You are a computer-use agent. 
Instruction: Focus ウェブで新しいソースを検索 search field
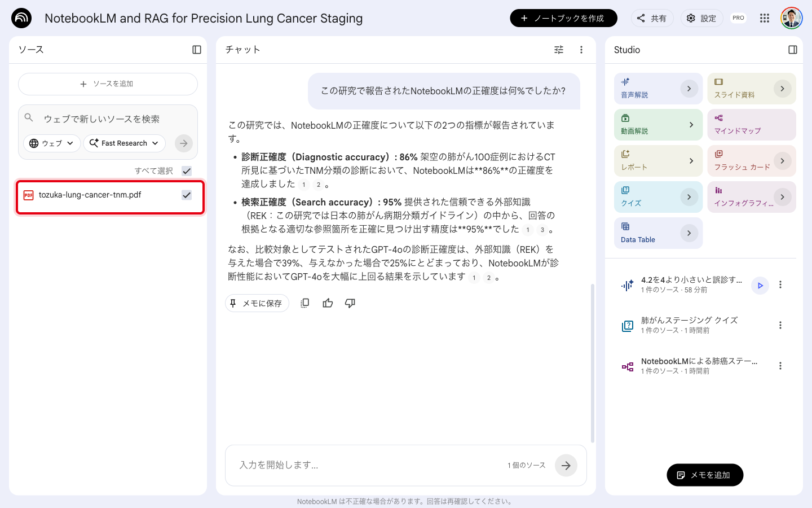point(107,119)
